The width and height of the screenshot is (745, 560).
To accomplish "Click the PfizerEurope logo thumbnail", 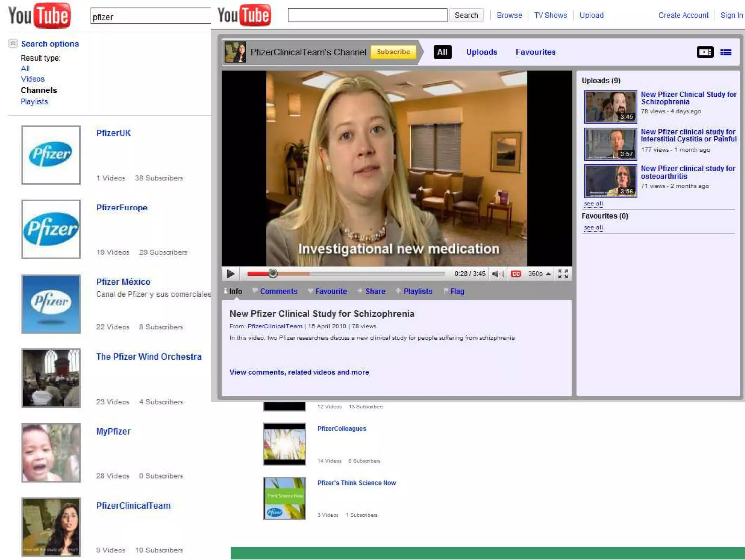I will 51,229.
